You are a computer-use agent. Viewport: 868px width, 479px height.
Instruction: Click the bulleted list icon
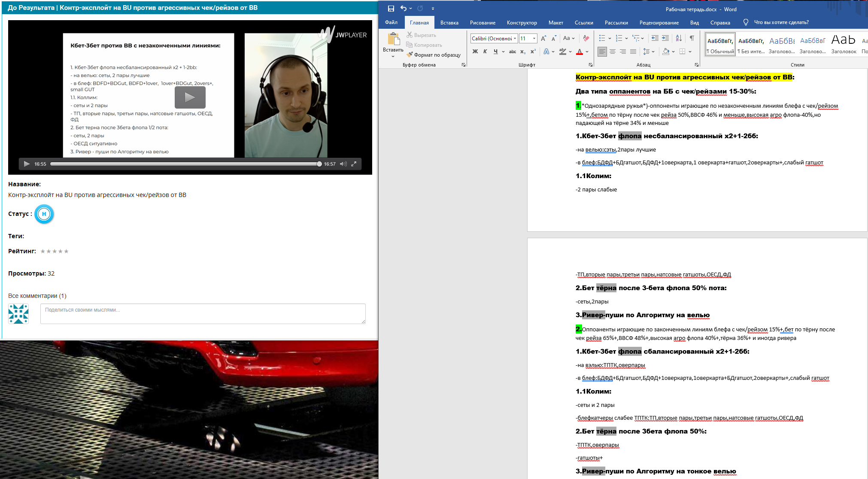[x=602, y=38]
